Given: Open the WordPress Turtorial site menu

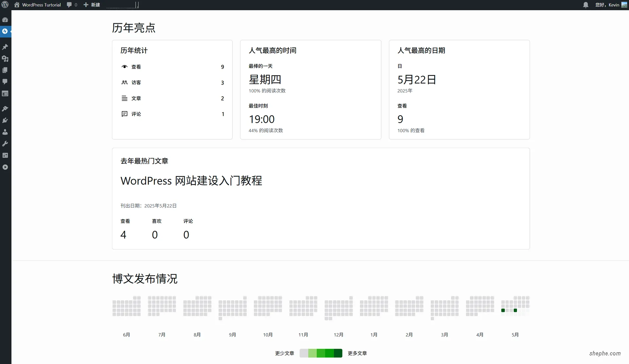Looking at the screenshot, I should (37, 5).
